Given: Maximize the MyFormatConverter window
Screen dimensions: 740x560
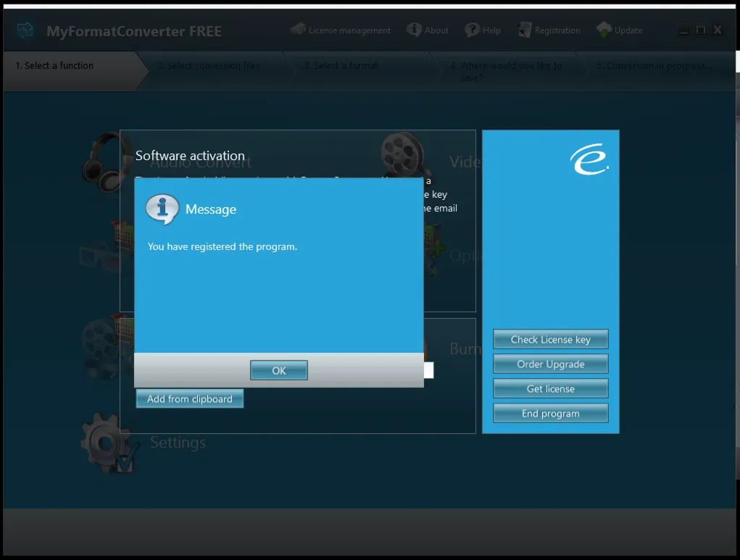Looking at the screenshot, I should click(701, 30).
